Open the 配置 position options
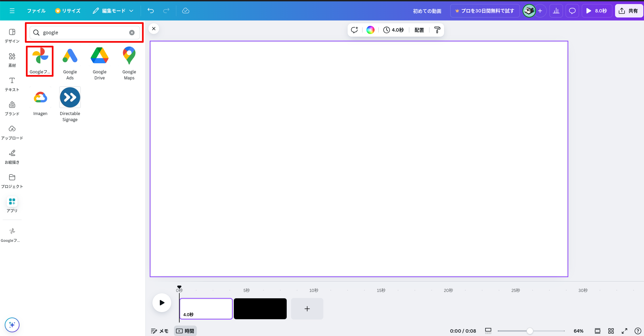This screenshot has width=644, height=336. [419, 30]
